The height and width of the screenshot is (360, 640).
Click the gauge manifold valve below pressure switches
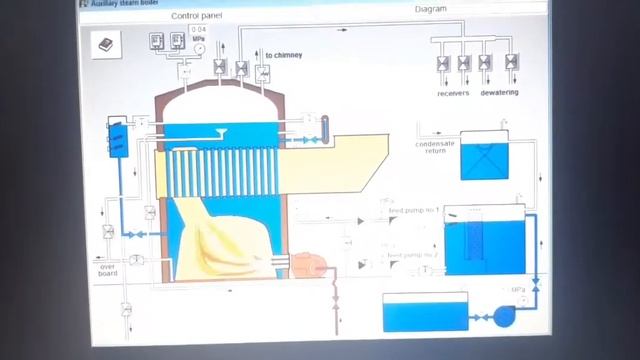pyautogui.click(x=185, y=72)
